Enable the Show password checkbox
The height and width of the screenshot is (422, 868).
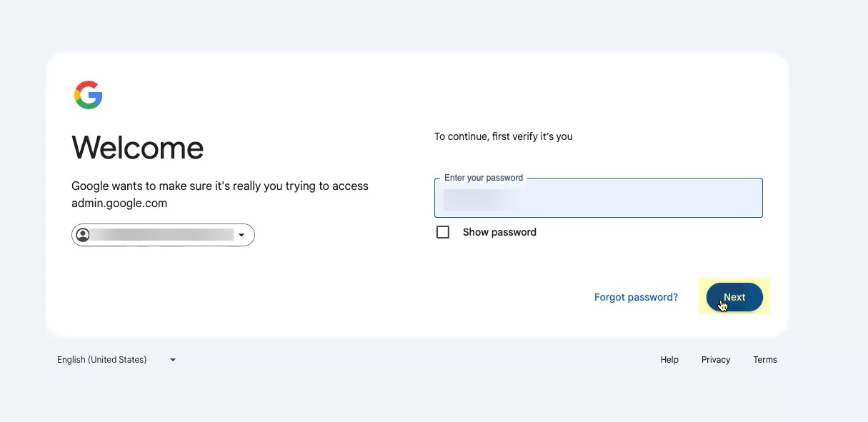443,232
